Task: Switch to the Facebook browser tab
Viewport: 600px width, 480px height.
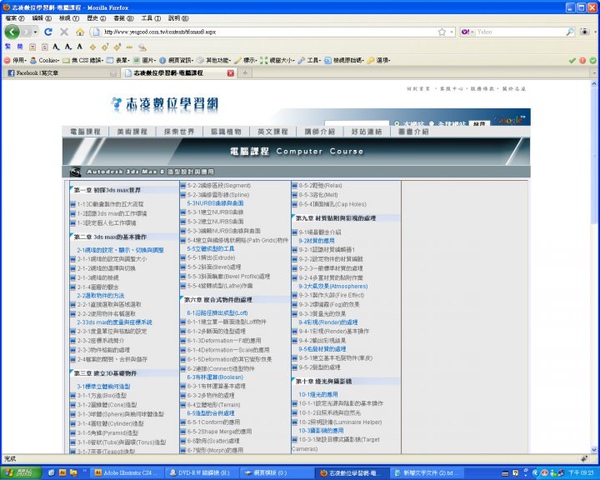Action: pos(61,73)
